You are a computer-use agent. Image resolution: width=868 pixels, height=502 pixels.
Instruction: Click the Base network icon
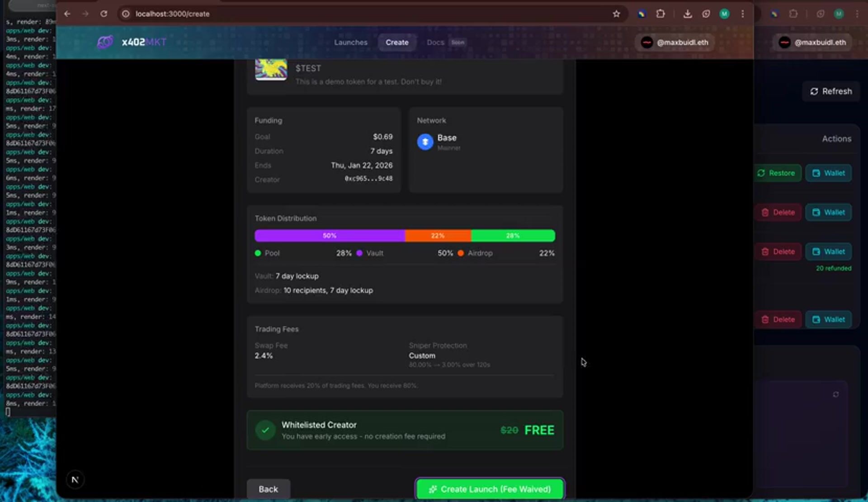(425, 142)
